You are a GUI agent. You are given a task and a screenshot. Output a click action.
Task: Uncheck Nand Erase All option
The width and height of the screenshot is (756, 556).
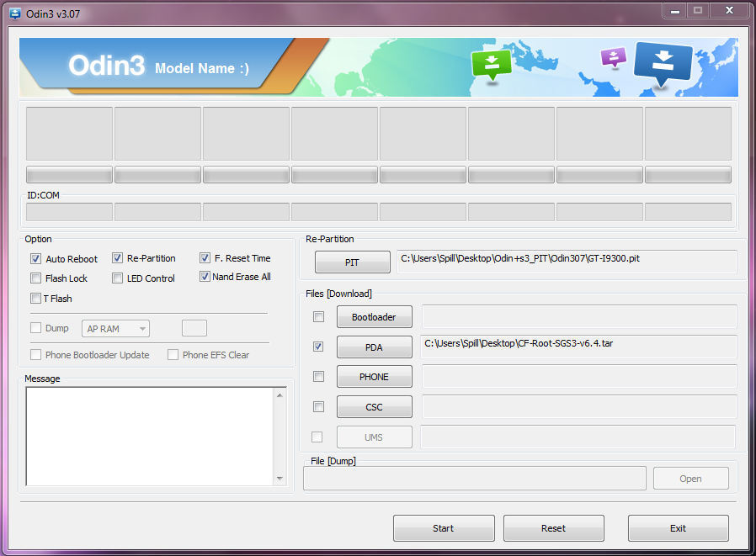[x=205, y=277]
